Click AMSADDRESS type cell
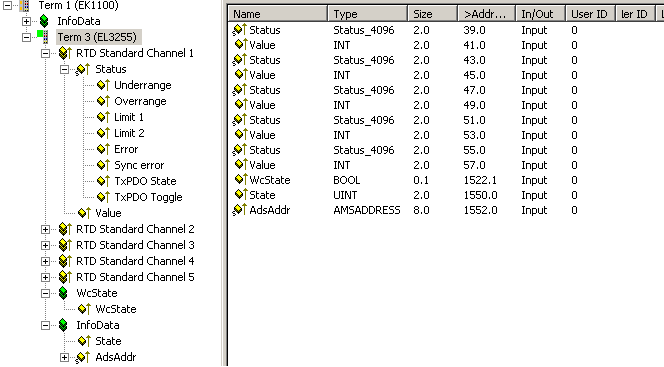This screenshot has width=664, height=367. (x=367, y=210)
